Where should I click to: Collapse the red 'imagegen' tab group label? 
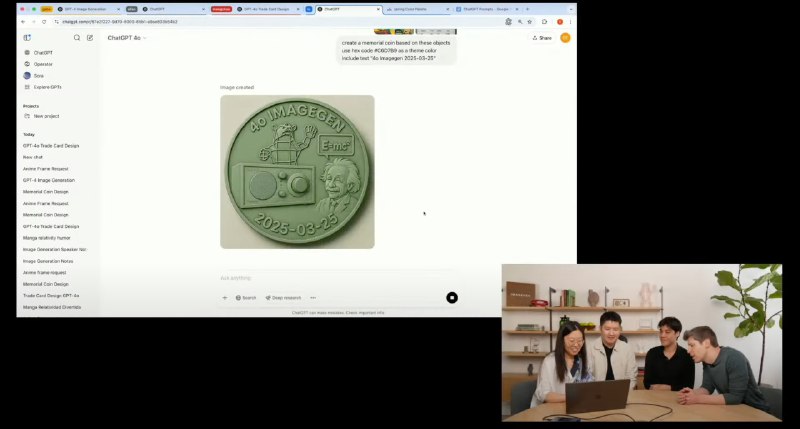pyautogui.click(x=221, y=9)
